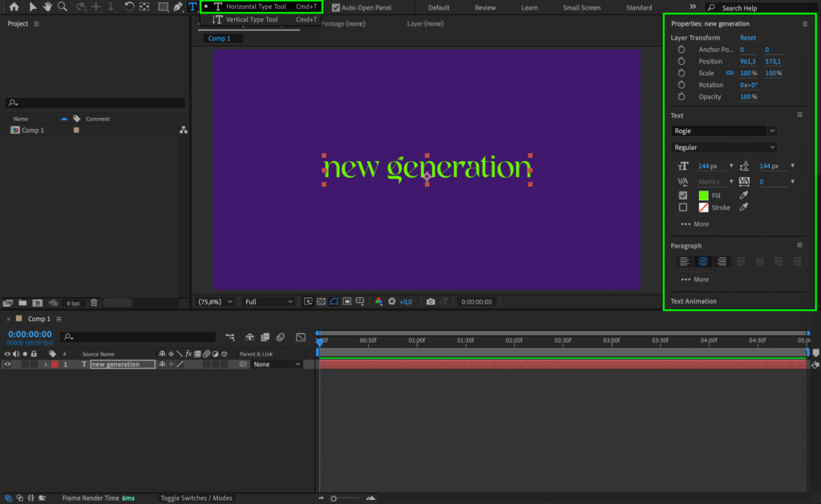Activate the Zoom tool

click(63, 7)
